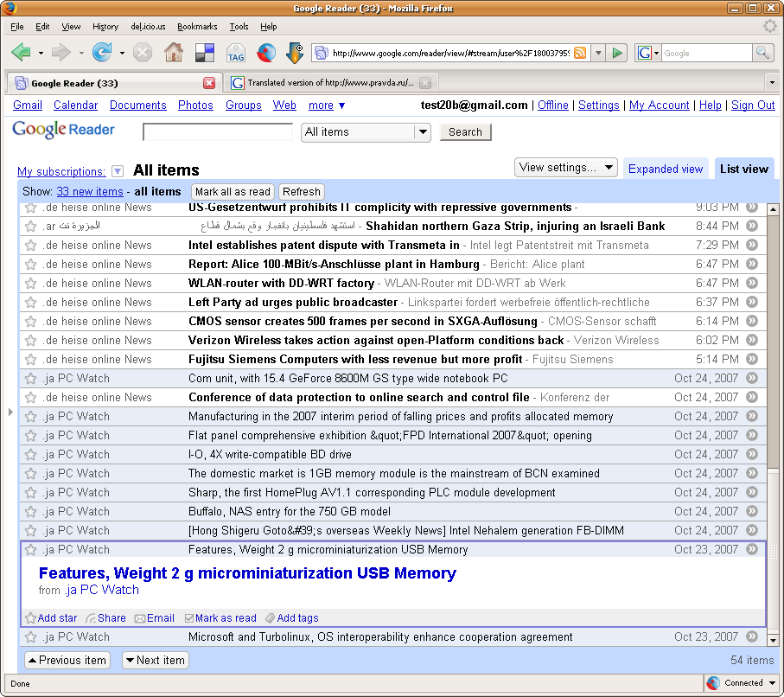Image resolution: width=784 pixels, height=697 pixels.
Task: Open the Back history dropdown arrow
Action: click(x=41, y=53)
